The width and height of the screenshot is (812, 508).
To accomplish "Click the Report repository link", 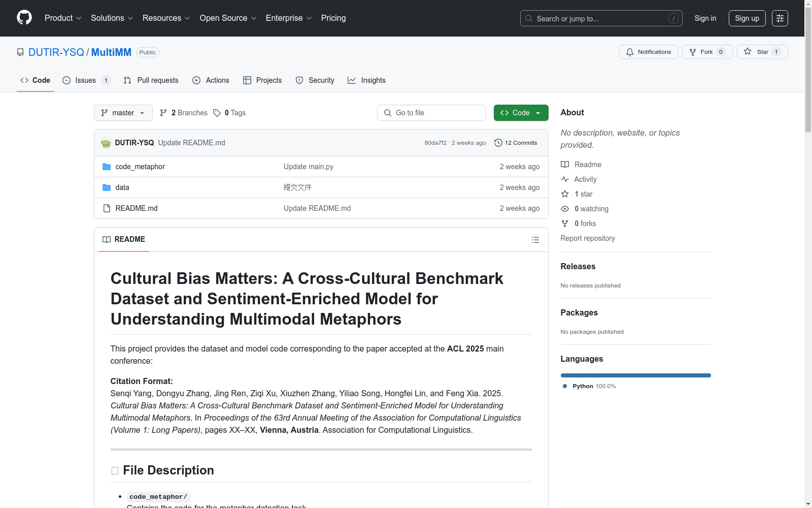I will 588,238.
